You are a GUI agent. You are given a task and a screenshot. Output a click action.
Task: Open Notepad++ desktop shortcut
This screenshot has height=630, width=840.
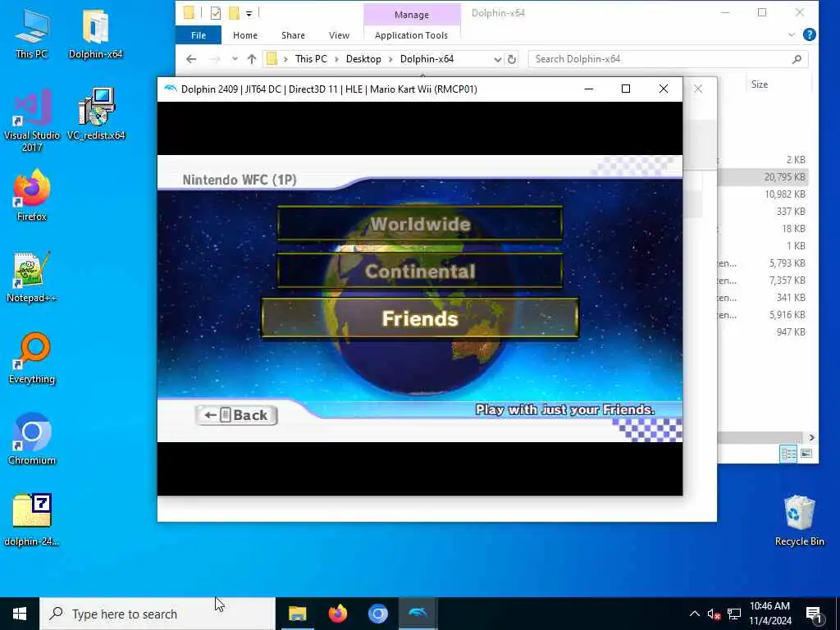(32, 277)
